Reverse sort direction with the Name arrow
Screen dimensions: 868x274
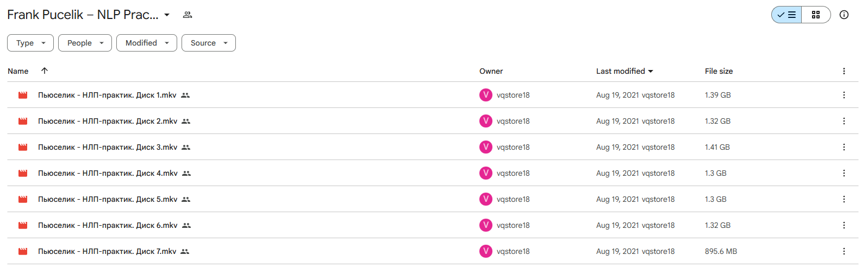45,71
